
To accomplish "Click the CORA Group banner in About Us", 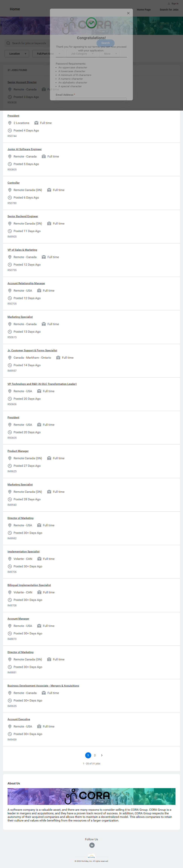I will tap(91, 796).
